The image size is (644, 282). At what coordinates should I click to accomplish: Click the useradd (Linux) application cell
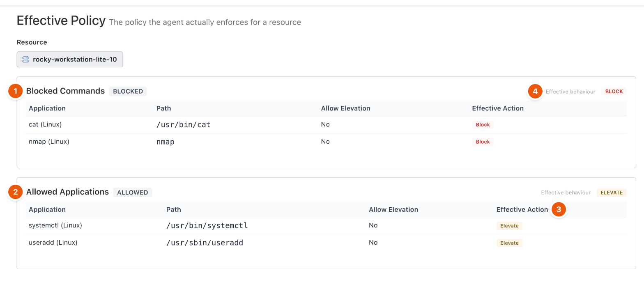coord(53,243)
